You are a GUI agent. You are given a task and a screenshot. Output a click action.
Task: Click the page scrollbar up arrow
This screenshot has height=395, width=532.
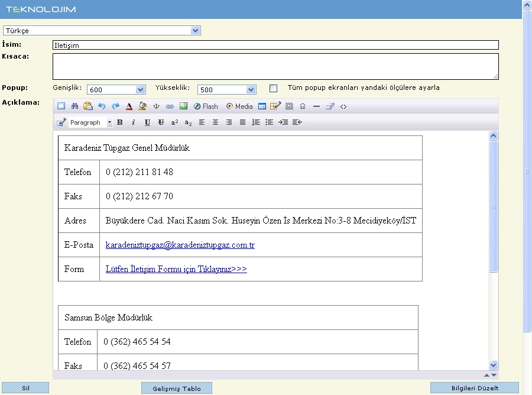[527, 5]
